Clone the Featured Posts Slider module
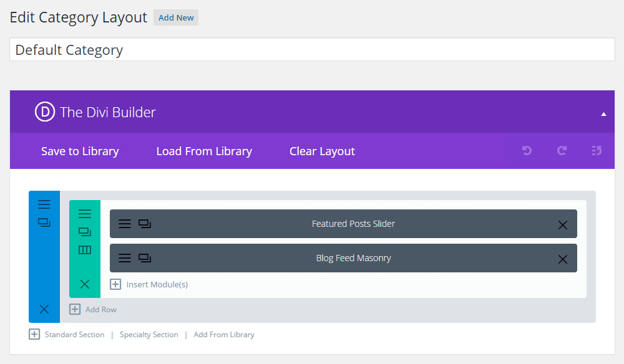This screenshot has height=364, width=624. [x=145, y=224]
